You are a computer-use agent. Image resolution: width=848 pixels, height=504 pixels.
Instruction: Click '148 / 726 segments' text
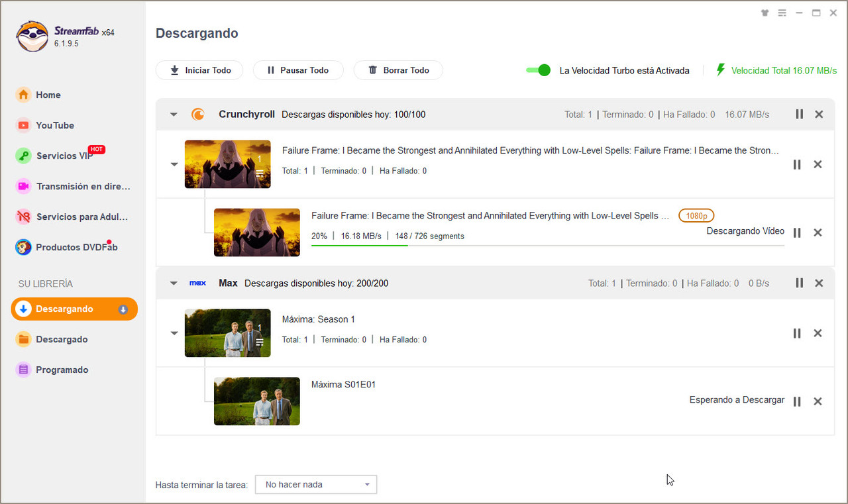click(429, 236)
